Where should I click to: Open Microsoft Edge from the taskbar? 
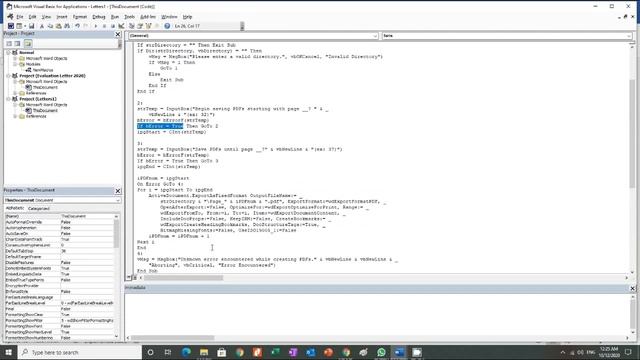tap(186, 352)
